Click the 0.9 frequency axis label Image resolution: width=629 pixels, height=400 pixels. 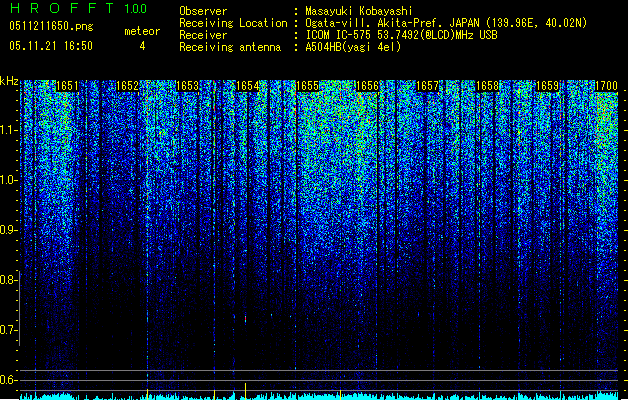point(9,230)
